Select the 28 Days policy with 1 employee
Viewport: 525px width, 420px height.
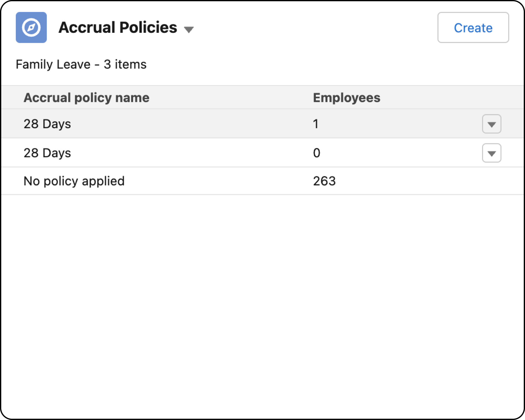(47, 124)
